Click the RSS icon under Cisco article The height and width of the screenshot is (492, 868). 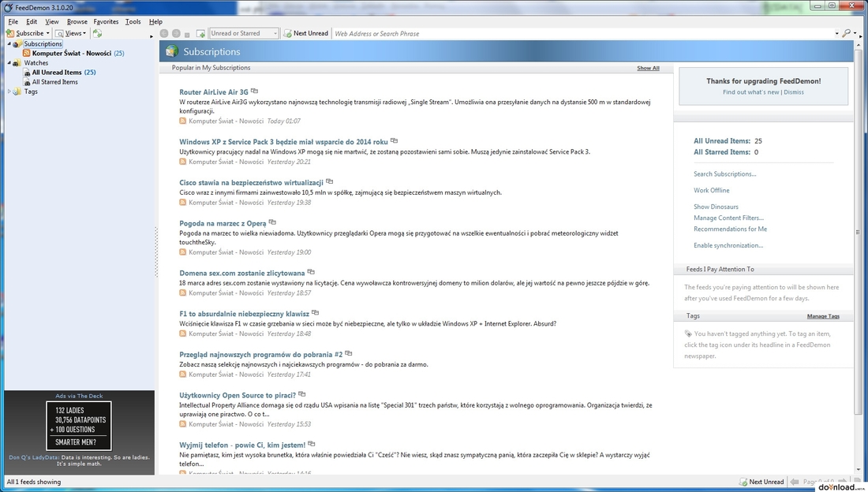pos(183,203)
